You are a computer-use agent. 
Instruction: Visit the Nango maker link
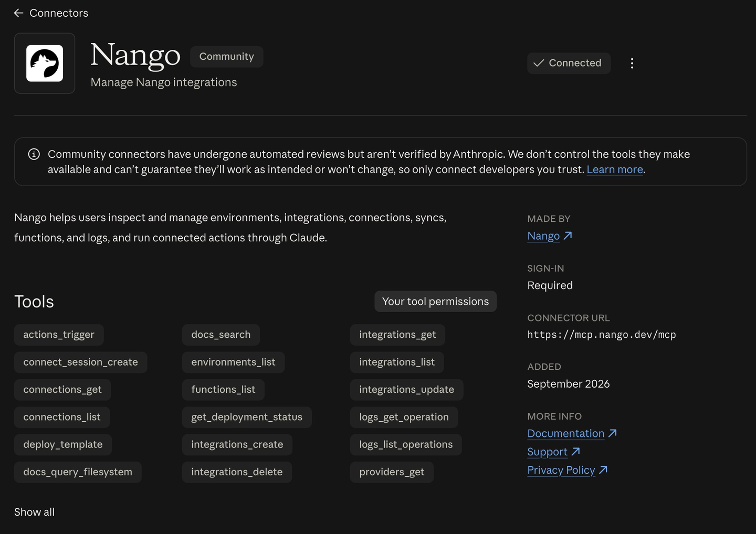coord(550,236)
